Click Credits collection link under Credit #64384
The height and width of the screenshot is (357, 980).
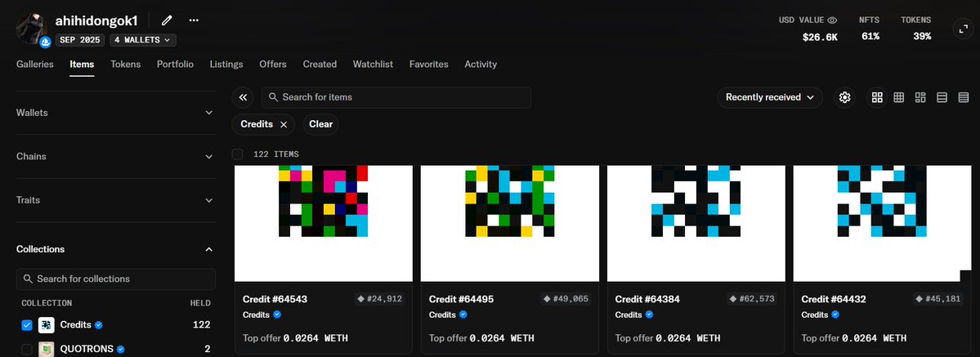click(629, 315)
